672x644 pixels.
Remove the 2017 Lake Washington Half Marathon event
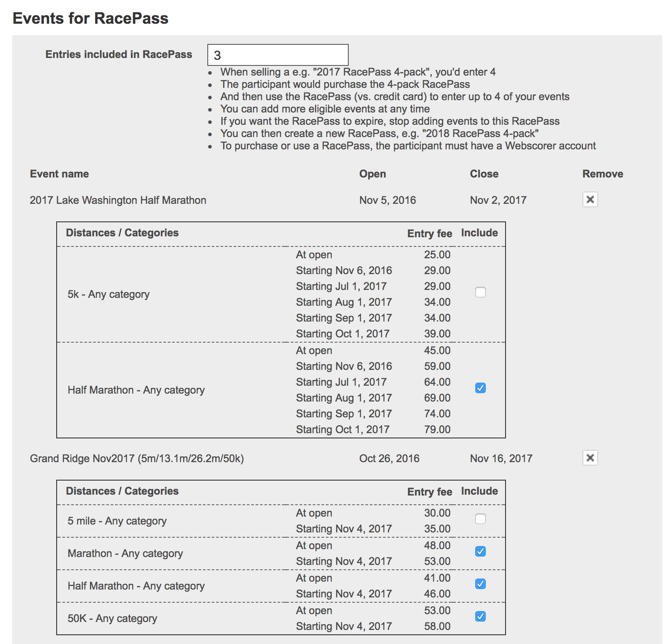tap(590, 200)
